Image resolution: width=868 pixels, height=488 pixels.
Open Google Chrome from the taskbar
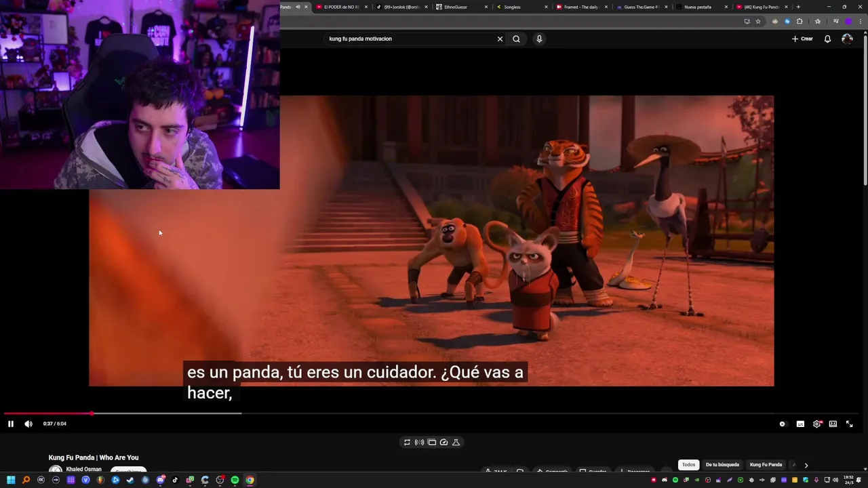click(250, 480)
